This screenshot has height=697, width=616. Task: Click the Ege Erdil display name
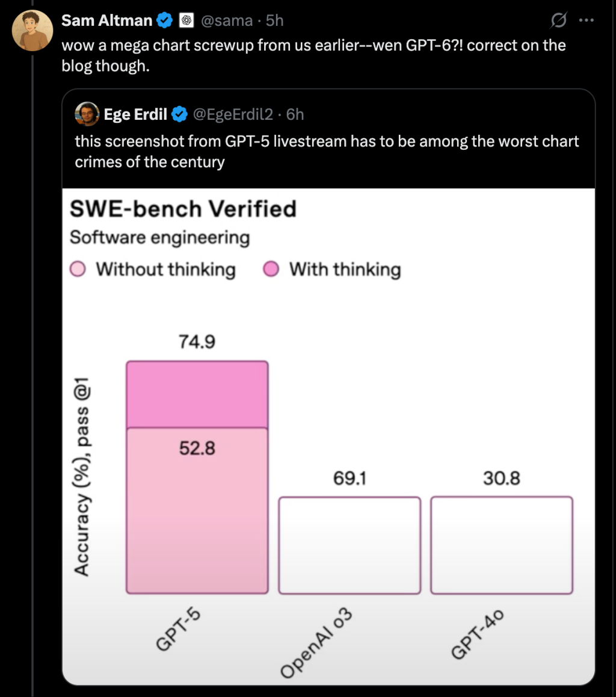[x=135, y=114]
